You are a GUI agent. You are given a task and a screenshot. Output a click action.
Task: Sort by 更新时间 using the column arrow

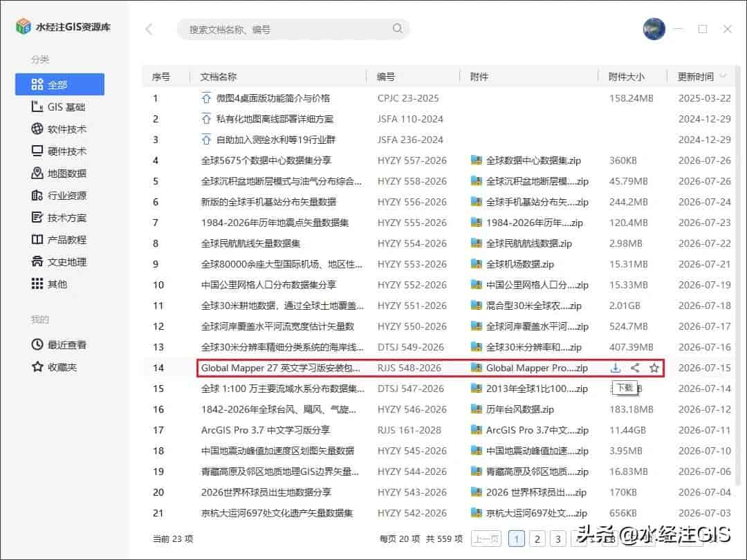[723, 76]
